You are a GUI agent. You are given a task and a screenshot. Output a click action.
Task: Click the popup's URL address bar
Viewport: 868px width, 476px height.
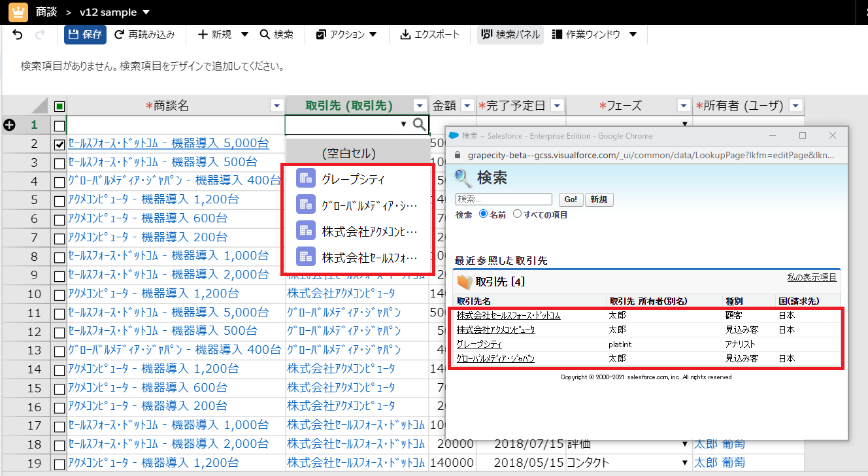[x=650, y=156]
